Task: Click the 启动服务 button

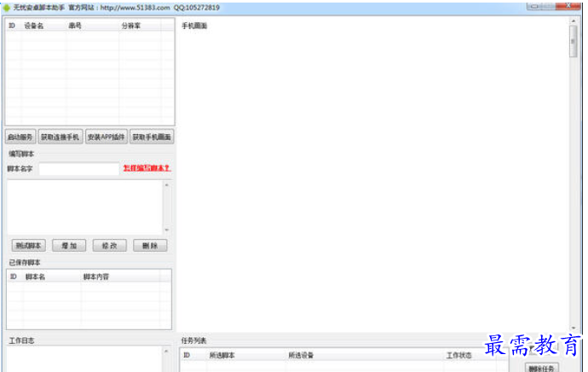Action: coord(20,137)
